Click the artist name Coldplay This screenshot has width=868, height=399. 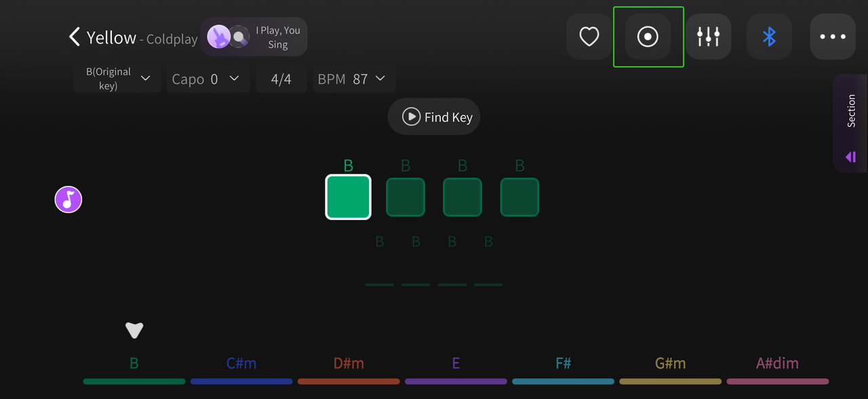(172, 39)
